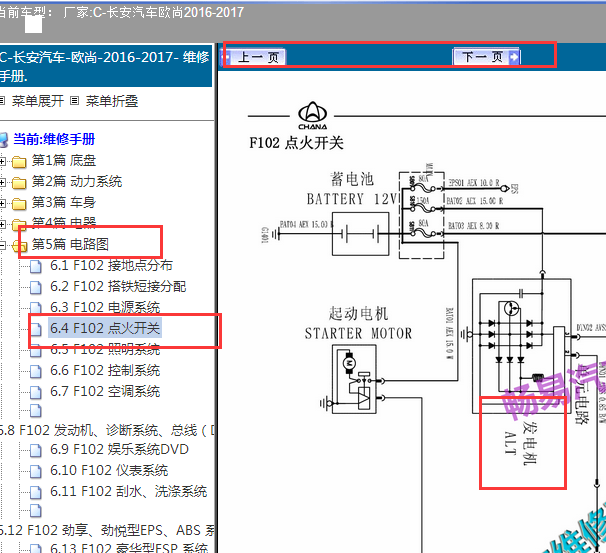Expand the 第4篇 电器 tree node
The height and width of the screenshot is (553, 606).
(x=3, y=224)
